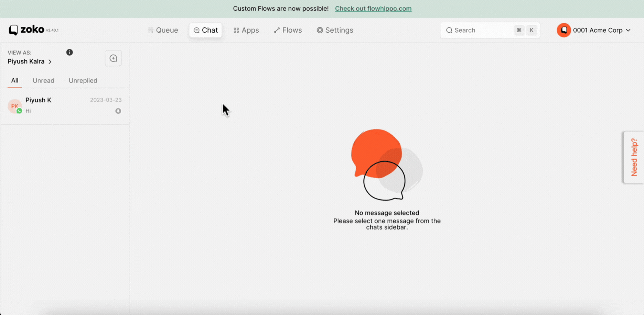Click the new chat plus icon button
Screen dimensions: 644x315
(113, 58)
